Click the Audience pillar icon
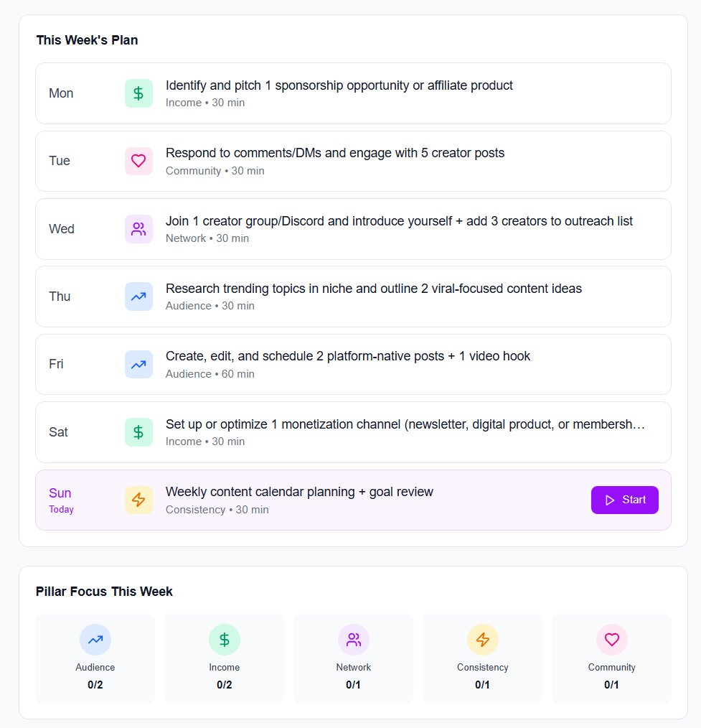 95,640
